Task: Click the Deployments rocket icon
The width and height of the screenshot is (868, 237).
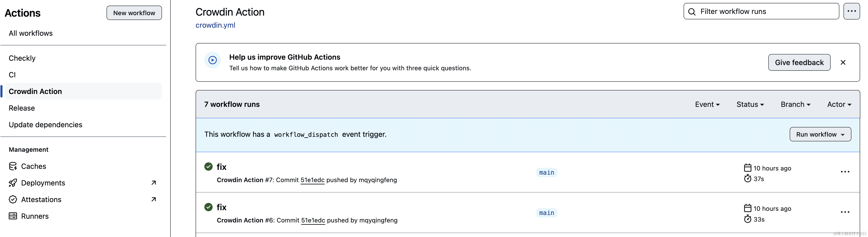Action: (x=13, y=183)
